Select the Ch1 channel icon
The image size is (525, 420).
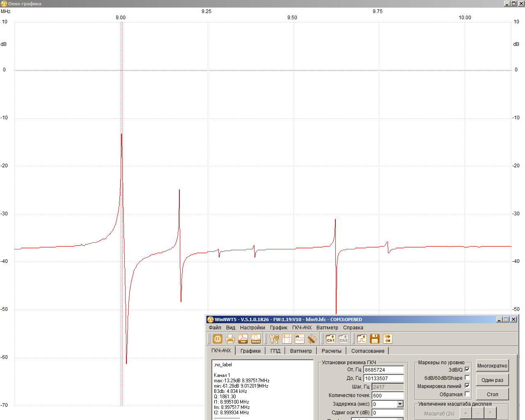(x=330, y=339)
